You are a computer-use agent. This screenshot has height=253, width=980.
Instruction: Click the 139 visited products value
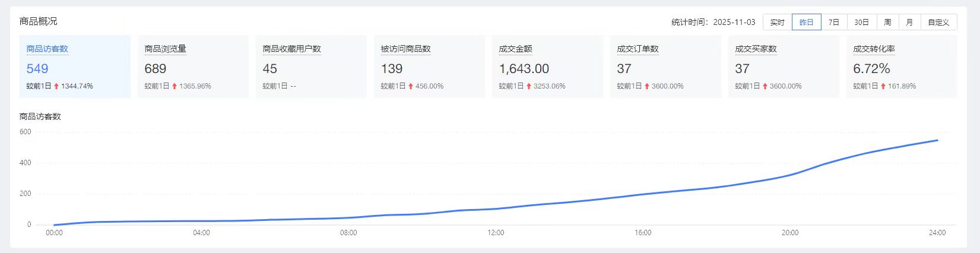pos(392,69)
